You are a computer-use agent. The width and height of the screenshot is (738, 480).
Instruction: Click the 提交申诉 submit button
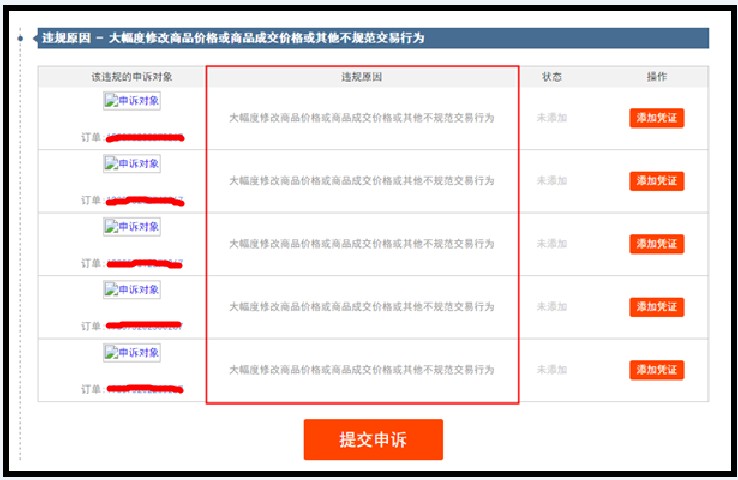373,439
